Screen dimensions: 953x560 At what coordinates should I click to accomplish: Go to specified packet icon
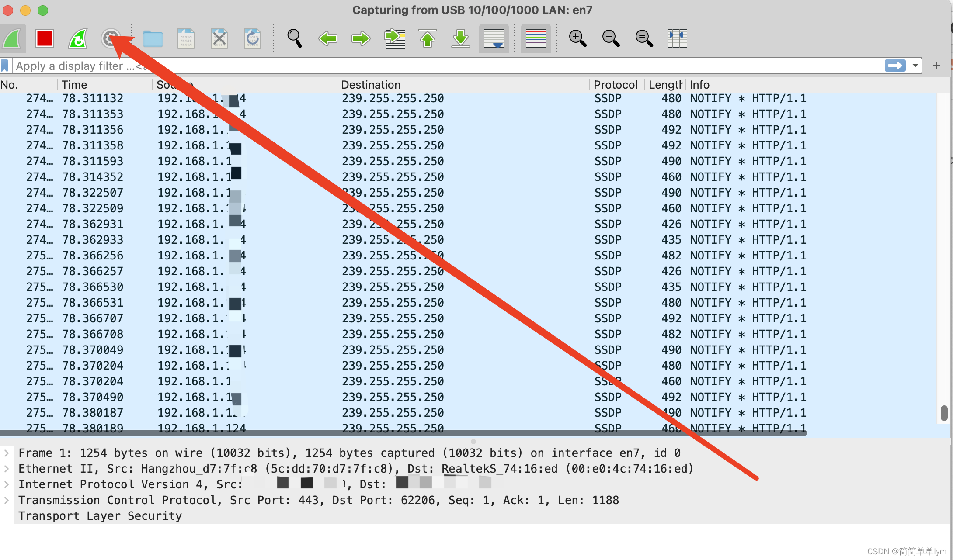(x=394, y=38)
